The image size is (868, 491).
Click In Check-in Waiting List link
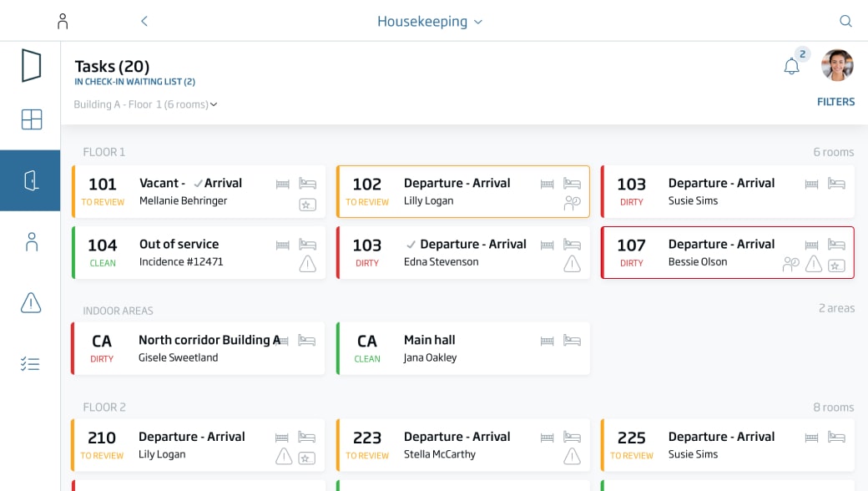(134, 82)
